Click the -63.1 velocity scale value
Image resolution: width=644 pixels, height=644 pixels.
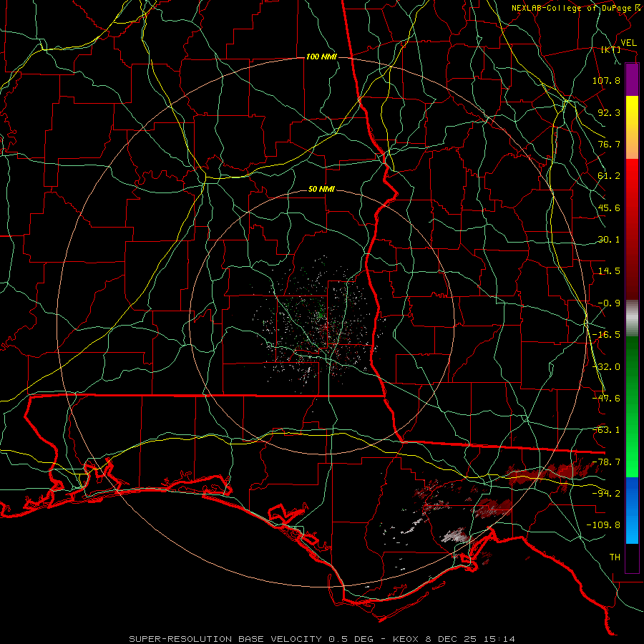point(606,430)
